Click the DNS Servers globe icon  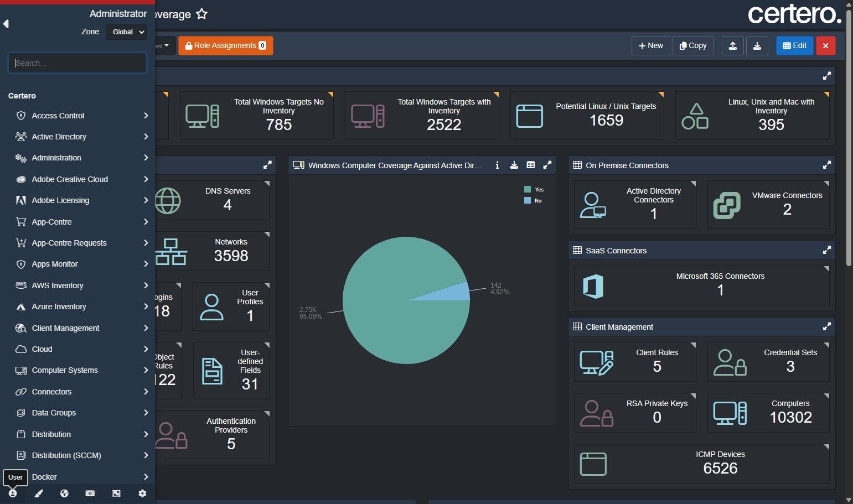168,201
